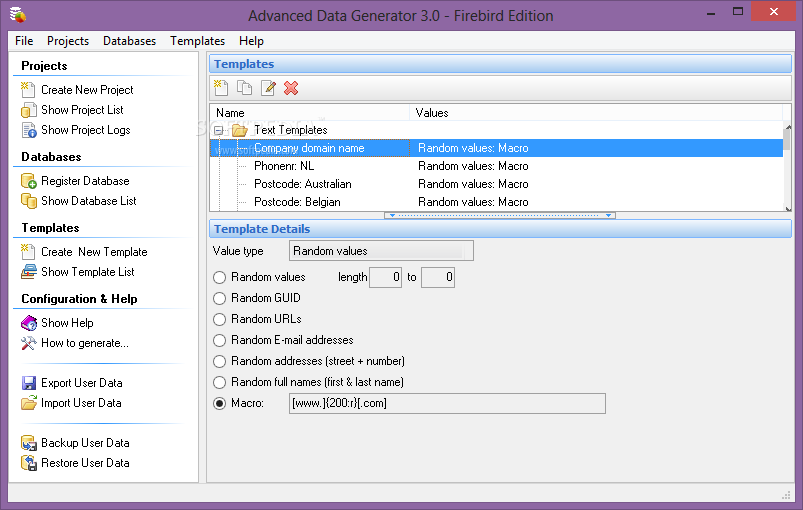
Task: Select the Macro radio button
Action: coord(219,403)
